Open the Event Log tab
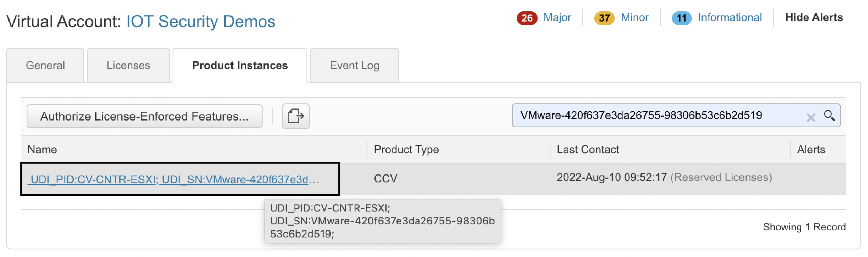The height and width of the screenshot is (257, 868). [354, 65]
